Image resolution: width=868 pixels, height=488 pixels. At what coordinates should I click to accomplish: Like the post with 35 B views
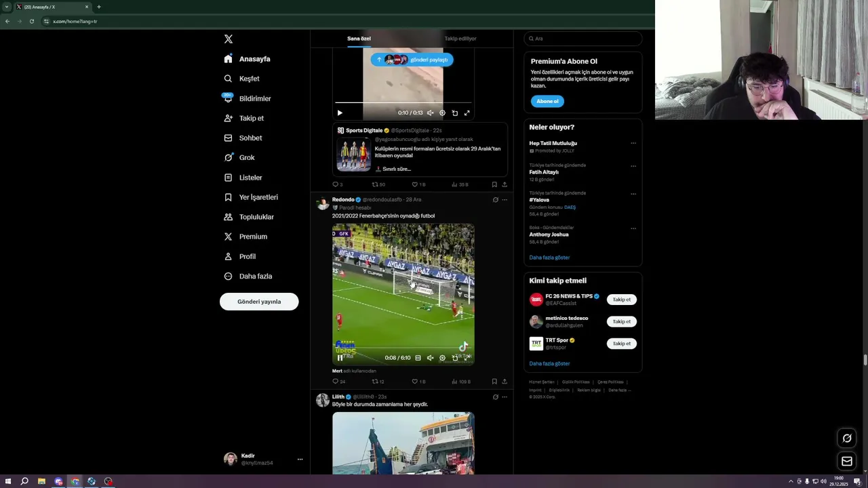click(418, 184)
